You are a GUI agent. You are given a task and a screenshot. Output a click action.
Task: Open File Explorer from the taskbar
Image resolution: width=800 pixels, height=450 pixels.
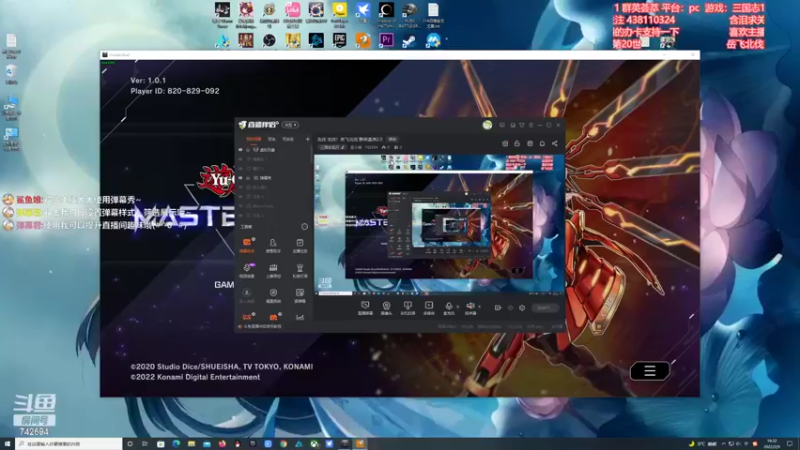[191, 444]
